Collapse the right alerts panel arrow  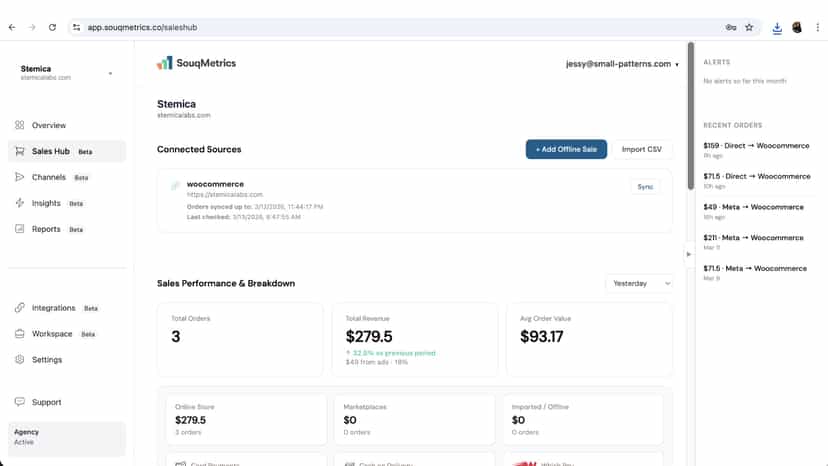(x=689, y=254)
